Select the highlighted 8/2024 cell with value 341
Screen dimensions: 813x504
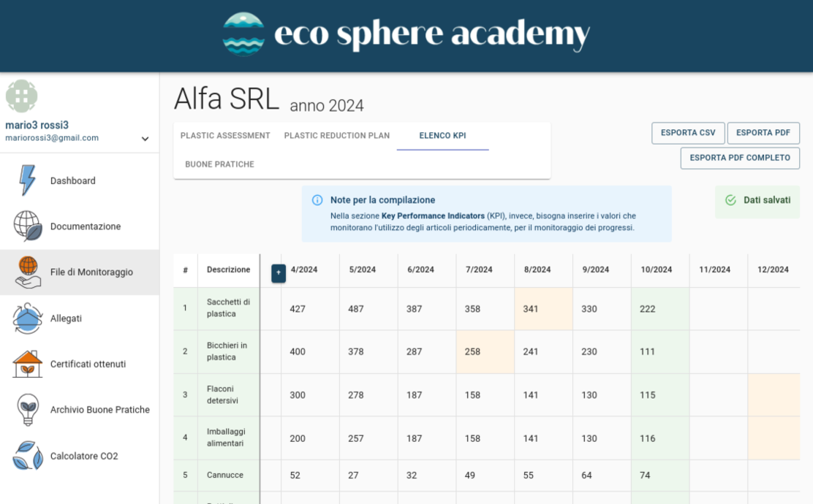tap(543, 309)
